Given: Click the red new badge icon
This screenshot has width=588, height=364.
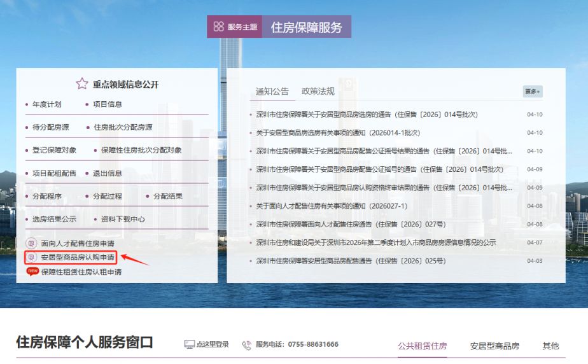Looking at the screenshot, I should point(32,271).
